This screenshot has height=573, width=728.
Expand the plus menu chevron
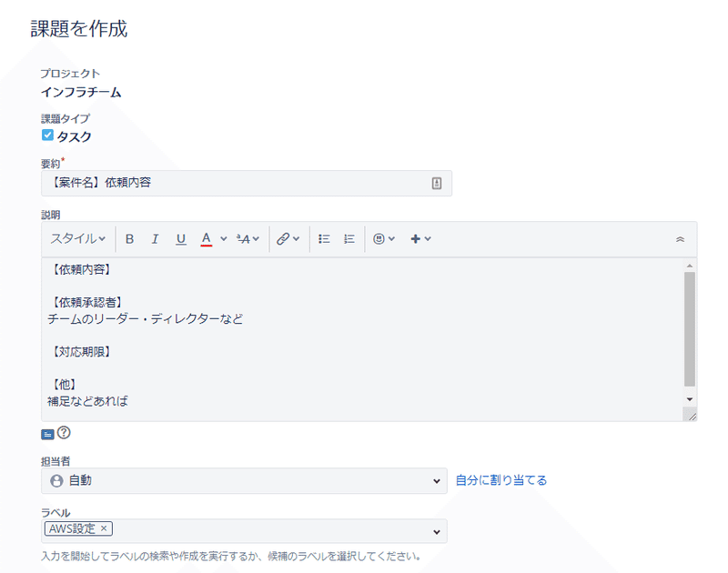tap(428, 239)
